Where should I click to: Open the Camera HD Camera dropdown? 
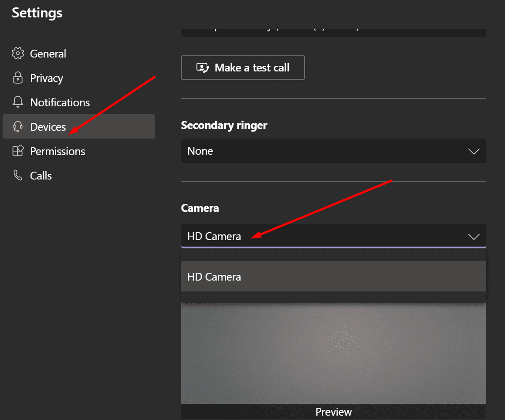334,236
